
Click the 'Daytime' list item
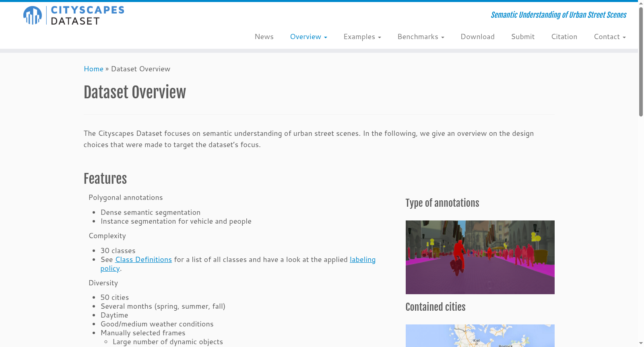pos(114,315)
